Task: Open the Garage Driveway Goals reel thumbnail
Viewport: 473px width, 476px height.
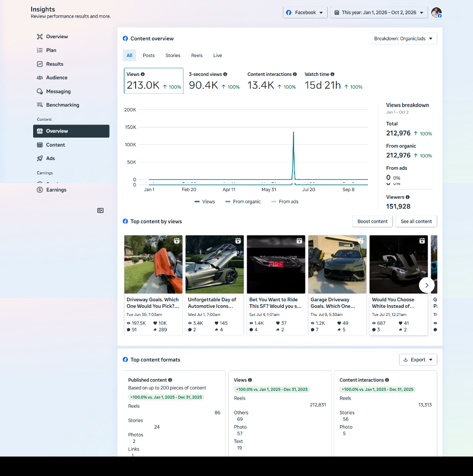Action: point(337,265)
